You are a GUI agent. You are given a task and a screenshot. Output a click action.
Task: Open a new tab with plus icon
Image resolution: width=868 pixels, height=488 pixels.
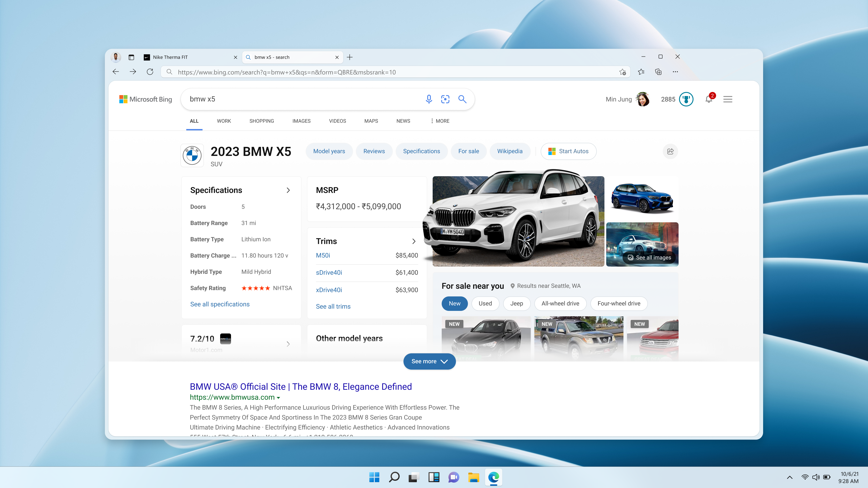point(350,57)
